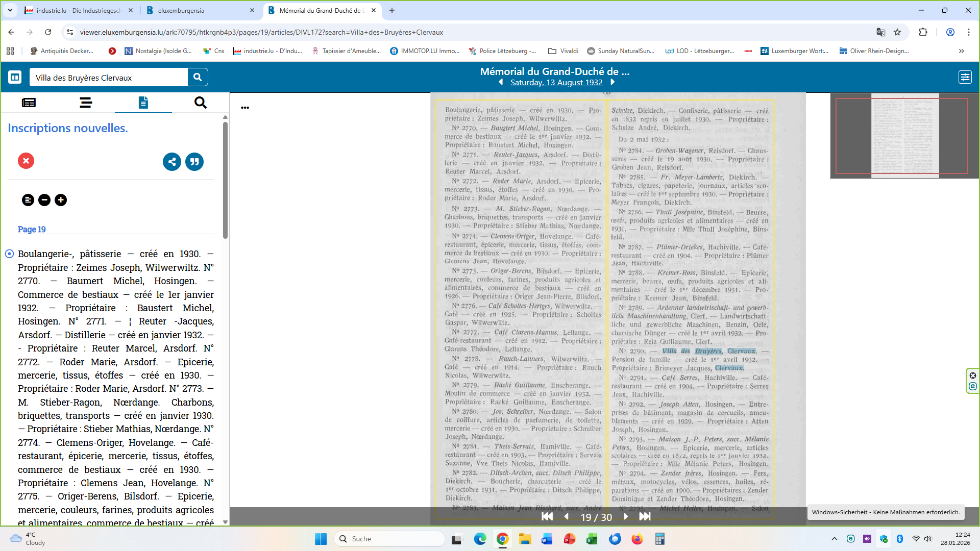Click the Page 19 link
This screenshot has height=551, width=980.
click(x=32, y=229)
